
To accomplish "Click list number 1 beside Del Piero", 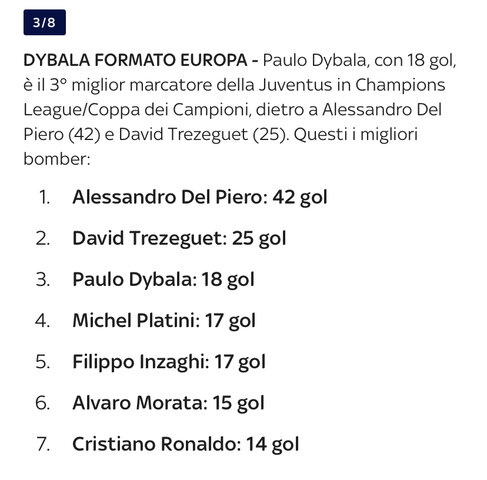I will point(45,197).
